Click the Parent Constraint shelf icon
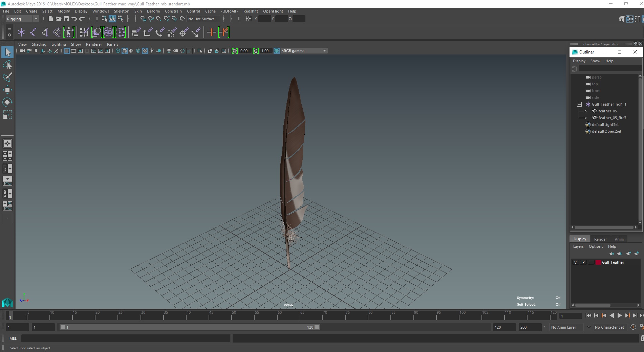The height and width of the screenshot is (352, 644). point(136,32)
